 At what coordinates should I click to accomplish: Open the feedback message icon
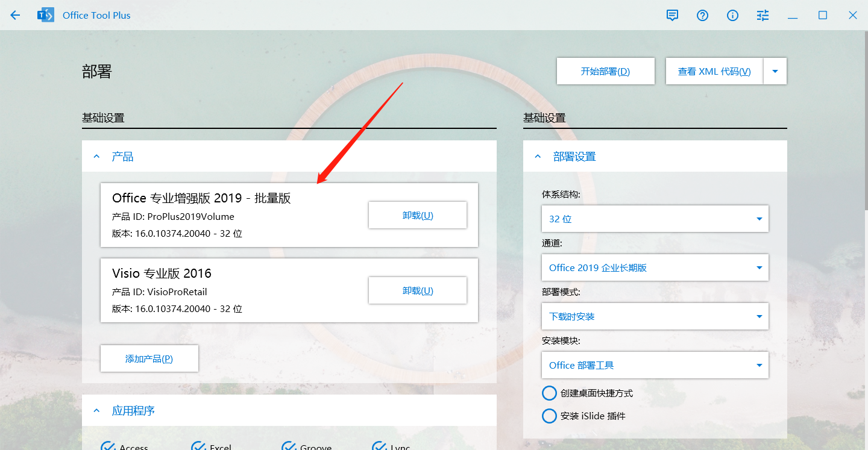click(672, 16)
